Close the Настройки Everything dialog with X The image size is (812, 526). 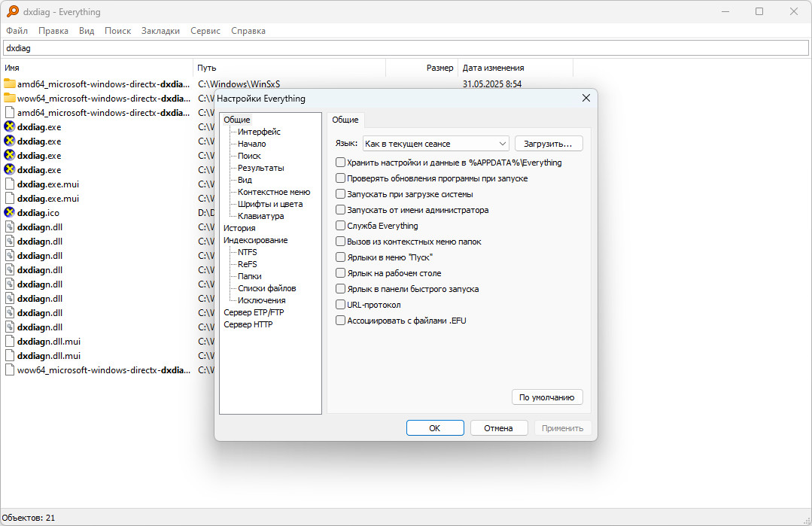point(585,98)
